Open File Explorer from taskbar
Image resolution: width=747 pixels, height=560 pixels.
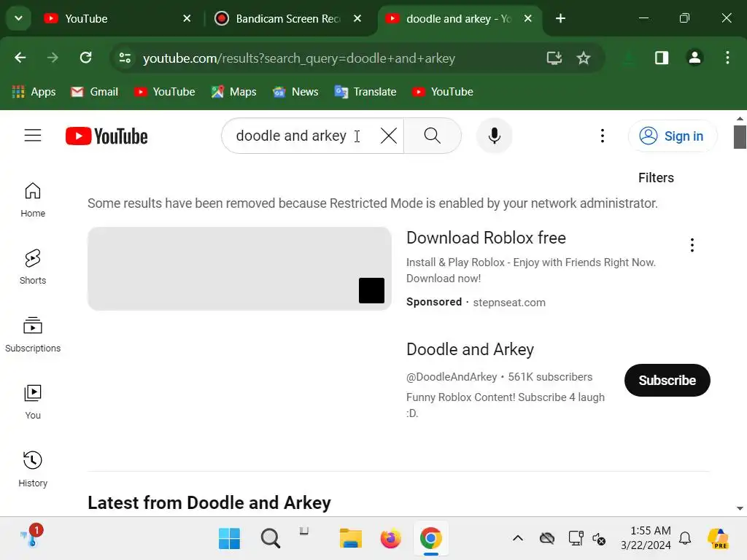pos(351,539)
